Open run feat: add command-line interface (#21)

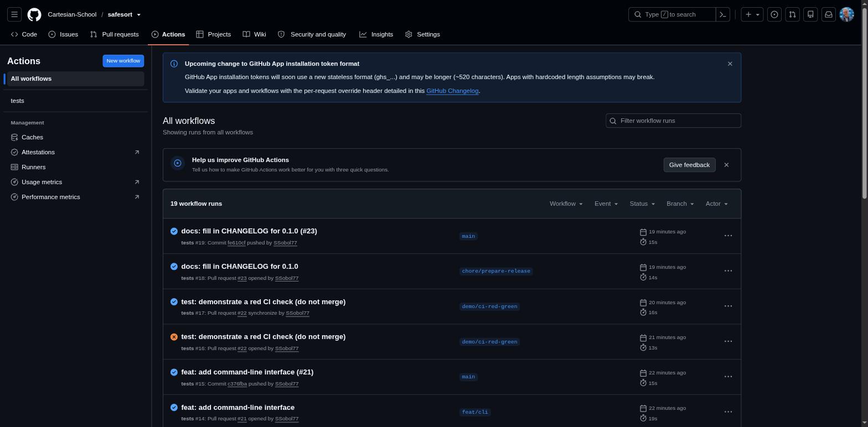tap(247, 372)
